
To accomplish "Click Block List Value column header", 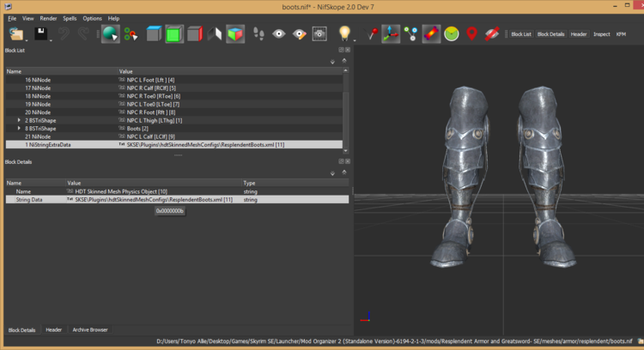I will tap(230, 71).
